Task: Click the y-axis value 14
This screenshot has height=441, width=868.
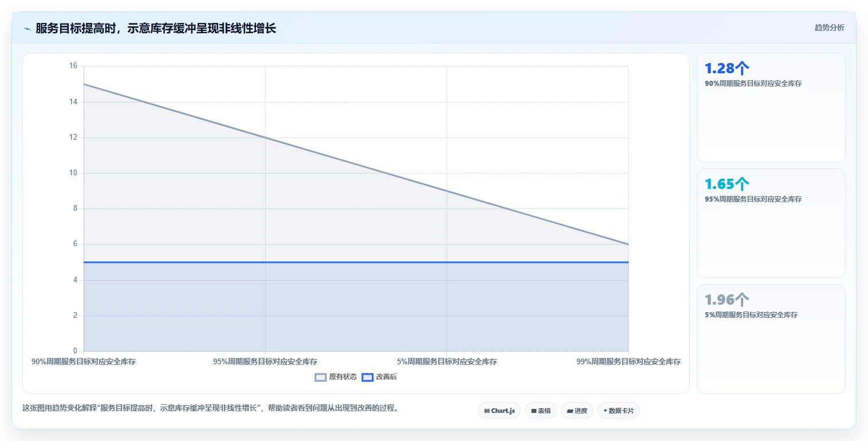Action: coord(73,102)
